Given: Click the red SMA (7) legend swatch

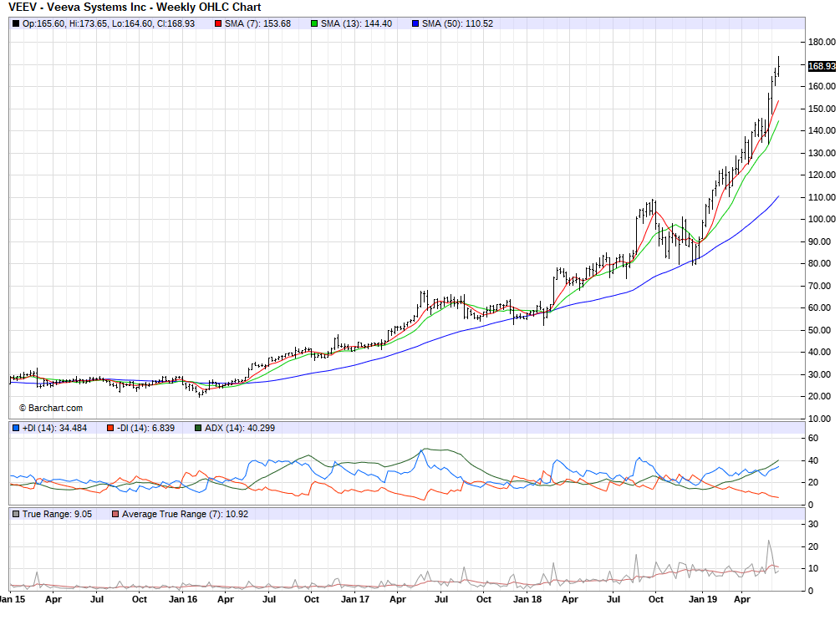Looking at the screenshot, I should coord(218,23).
